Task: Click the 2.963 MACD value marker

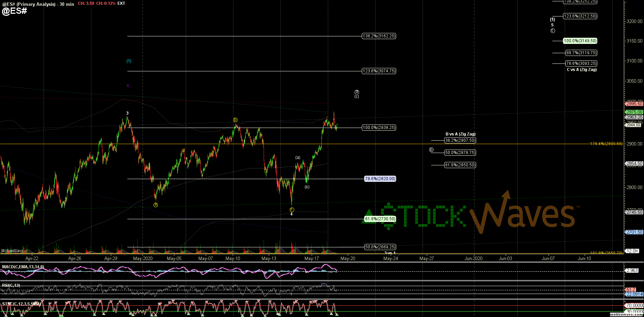Action: pyautogui.click(x=632, y=271)
